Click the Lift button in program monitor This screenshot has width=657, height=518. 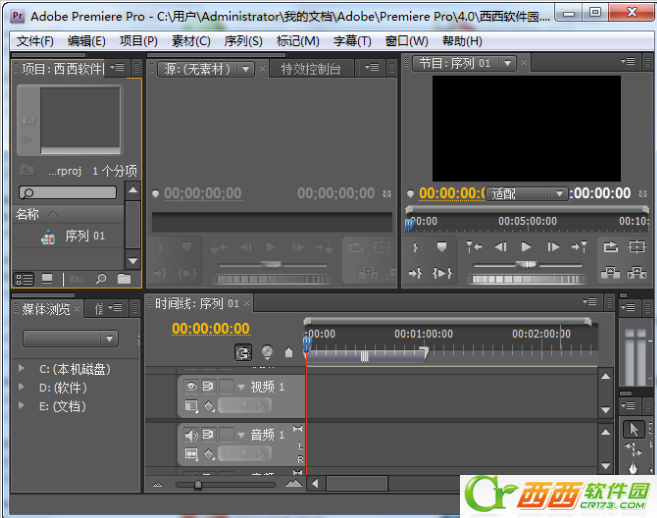(610, 273)
